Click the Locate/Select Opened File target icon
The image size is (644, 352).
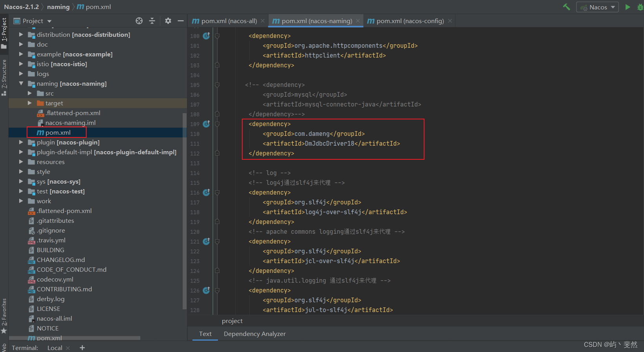(139, 21)
